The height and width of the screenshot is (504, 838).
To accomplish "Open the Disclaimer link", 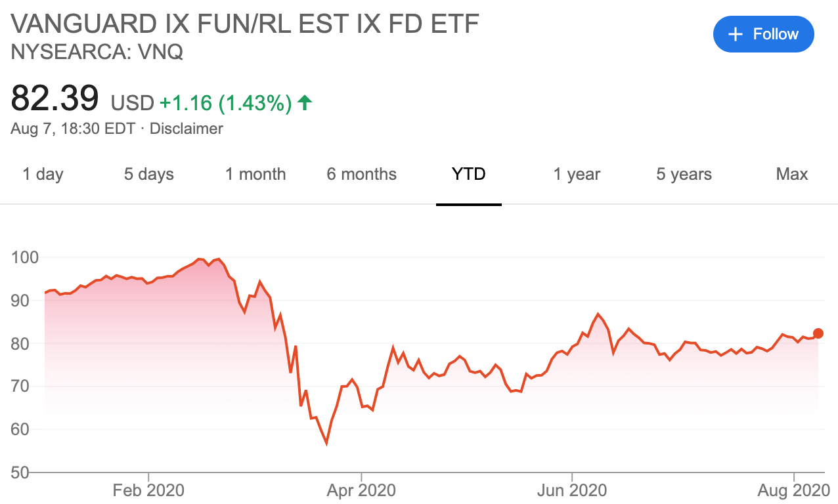I will coord(187,129).
